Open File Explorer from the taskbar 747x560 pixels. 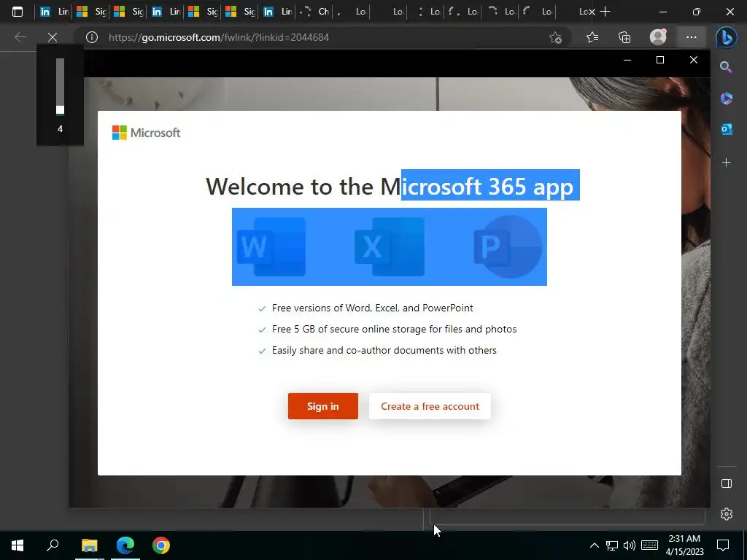[90, 545]
